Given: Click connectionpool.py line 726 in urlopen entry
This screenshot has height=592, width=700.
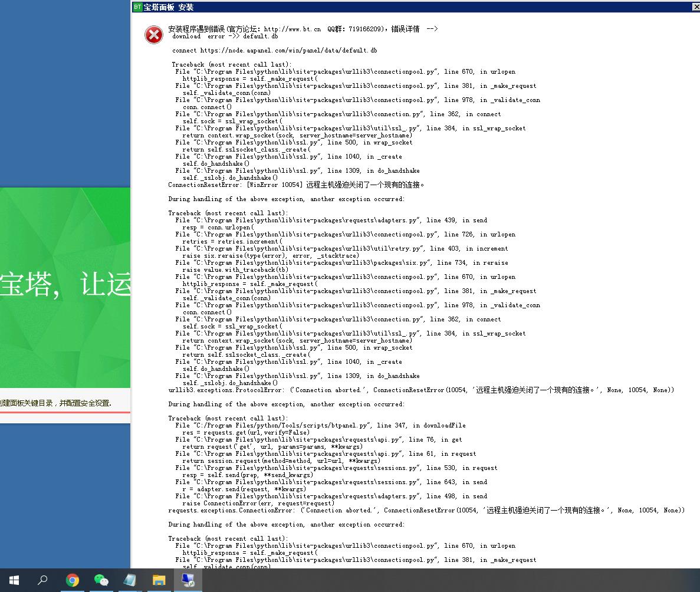Looking at the screenshot, I should [x=346, y=235].
